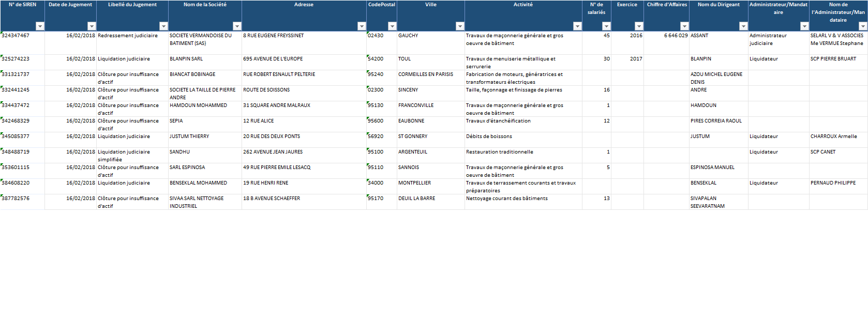Image resolution: width=868 pixels, height=335 pixels.
Task: Open the N° de SIREN filter dropdown
Action: coord(40,26)
